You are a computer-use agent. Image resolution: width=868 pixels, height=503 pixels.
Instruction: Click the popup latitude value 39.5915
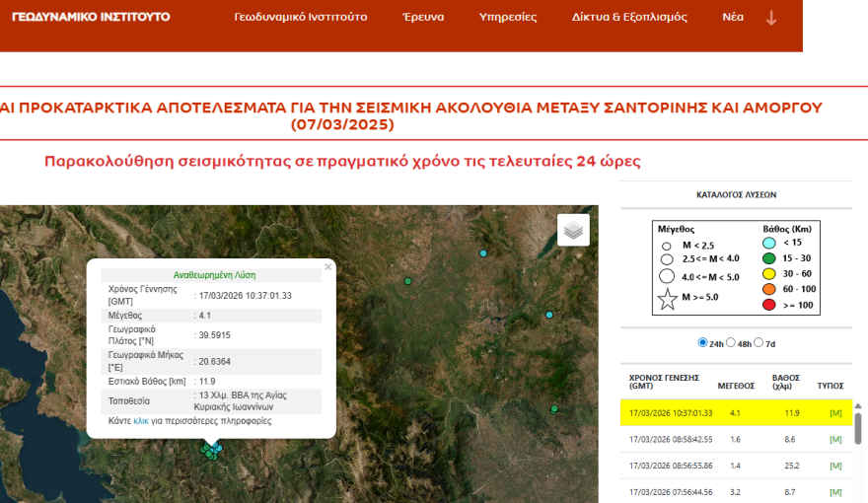click(215, 335)
